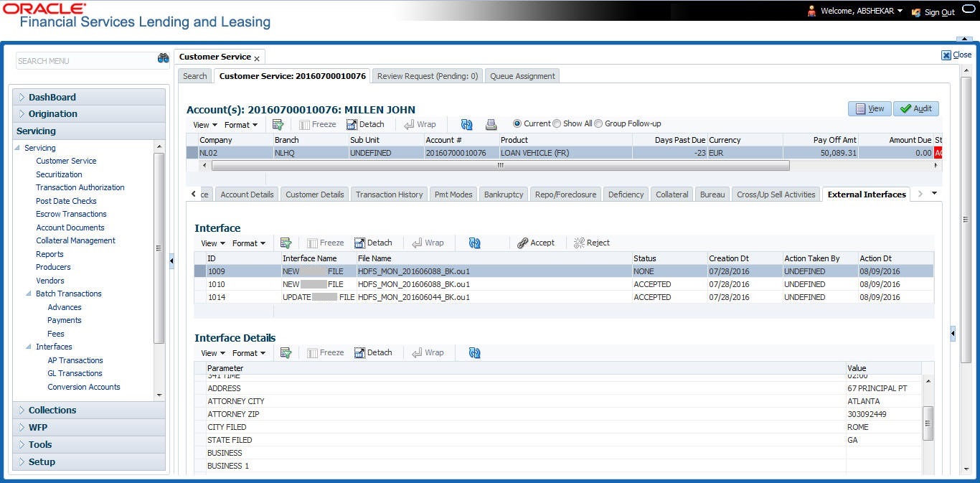
Task: Open the Format dropdown in Interface Details
Action: pyautogui.click(x=248, y=353)
